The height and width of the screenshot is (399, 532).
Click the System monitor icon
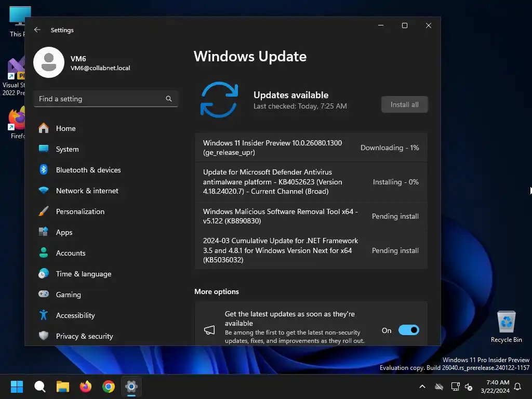[44, 149]
